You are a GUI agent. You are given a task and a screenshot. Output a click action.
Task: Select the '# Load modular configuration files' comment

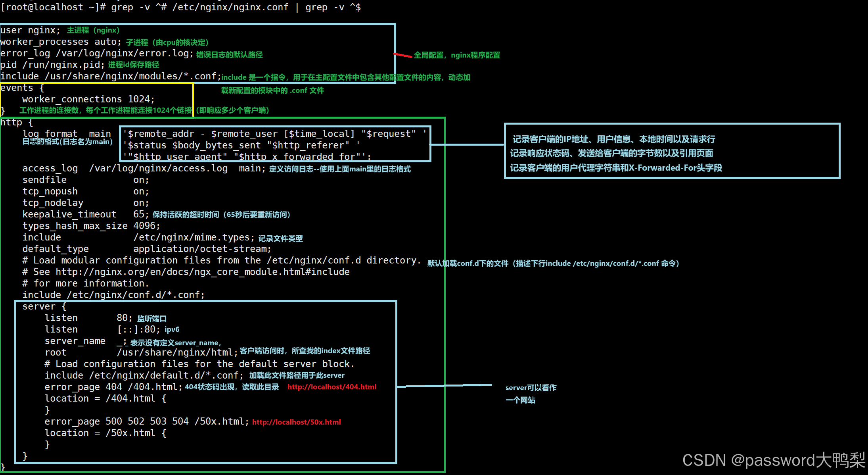[222, 260]
